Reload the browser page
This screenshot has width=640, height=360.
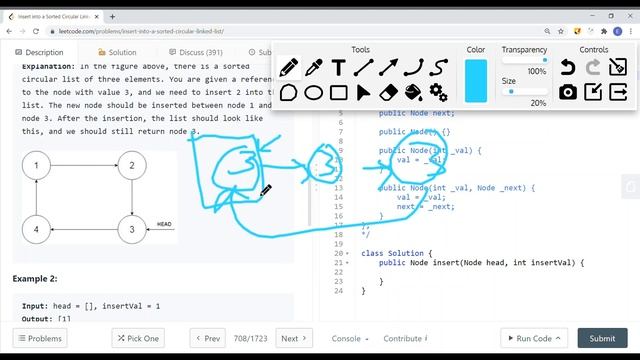point(36,31)
